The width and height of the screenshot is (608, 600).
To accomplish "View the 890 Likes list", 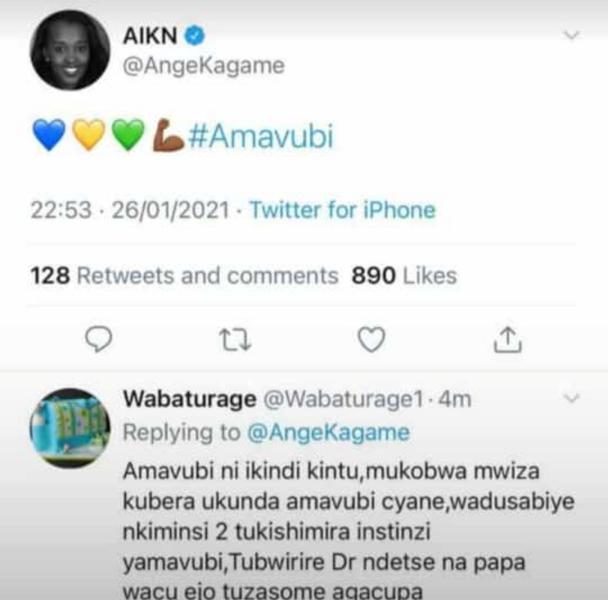I will point(404,276).
